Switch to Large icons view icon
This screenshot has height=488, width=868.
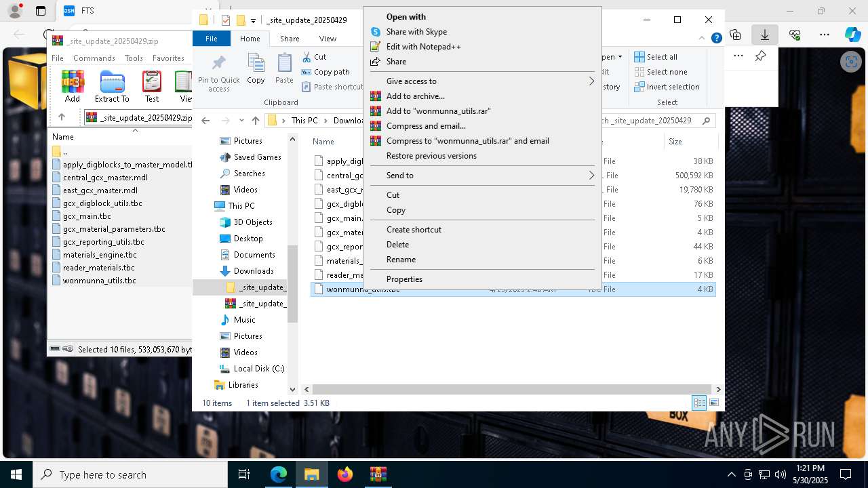point(713,403)
